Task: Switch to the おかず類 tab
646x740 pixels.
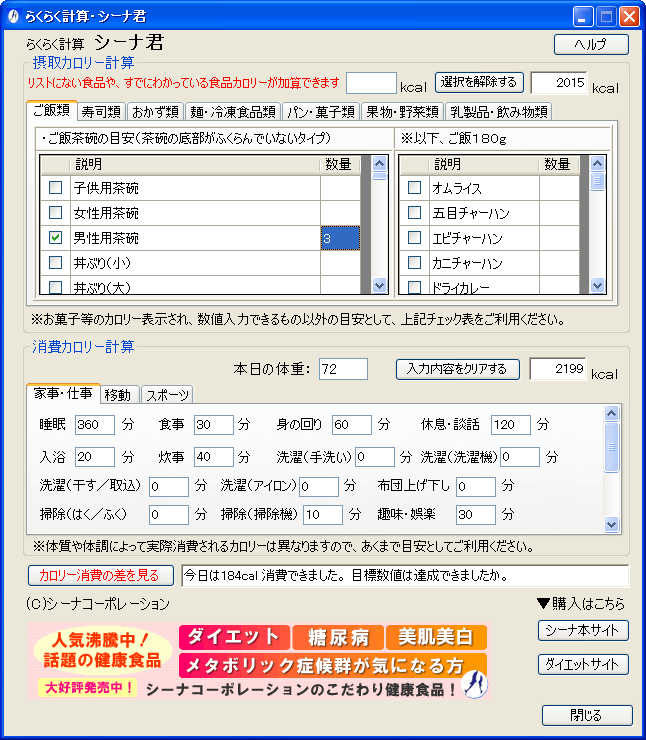Action: tap(155, 112)
